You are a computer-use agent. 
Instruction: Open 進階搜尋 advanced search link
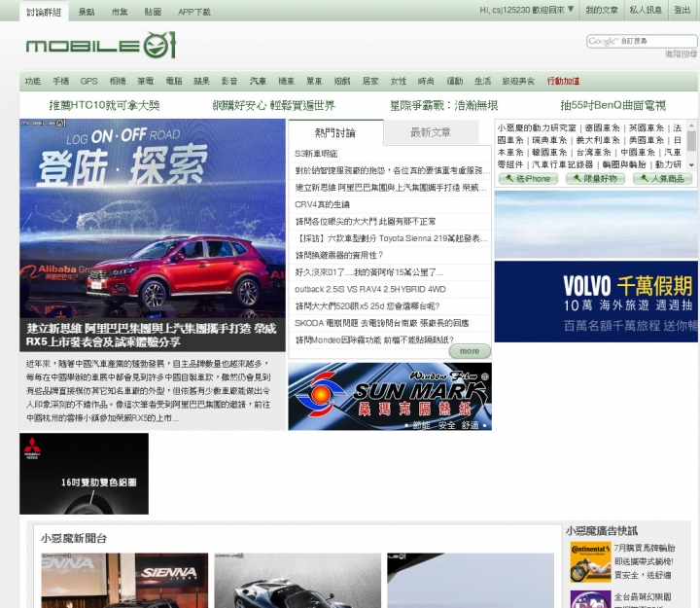(681, 54)
